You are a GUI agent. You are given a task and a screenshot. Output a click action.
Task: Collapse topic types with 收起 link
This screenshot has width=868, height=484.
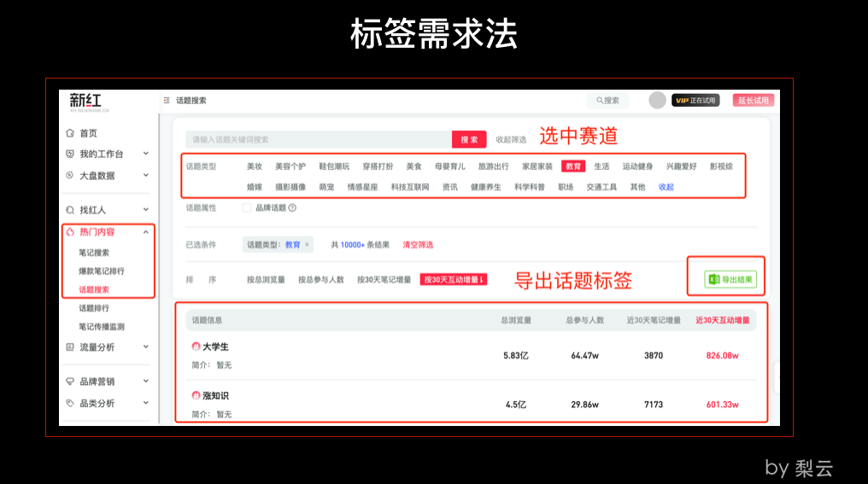pos(666,187)
